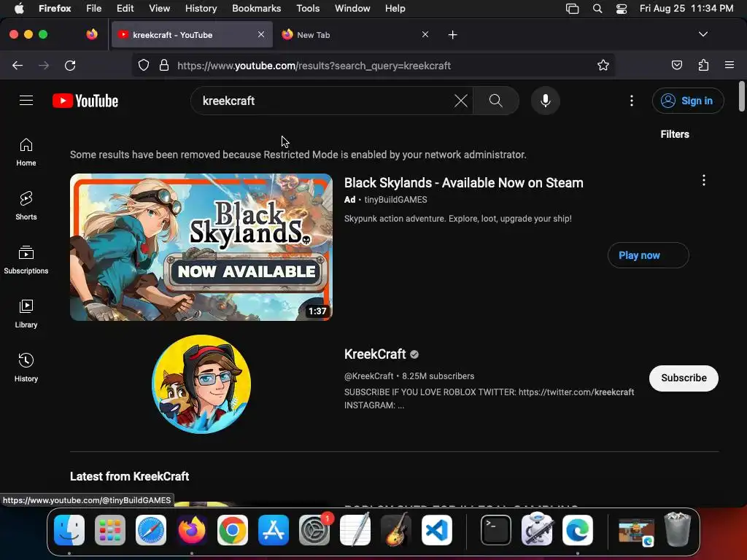Click the page vertical scrollbar
Image resolution: width=747 pixels, height=560 pixels.
pos(741,96)
